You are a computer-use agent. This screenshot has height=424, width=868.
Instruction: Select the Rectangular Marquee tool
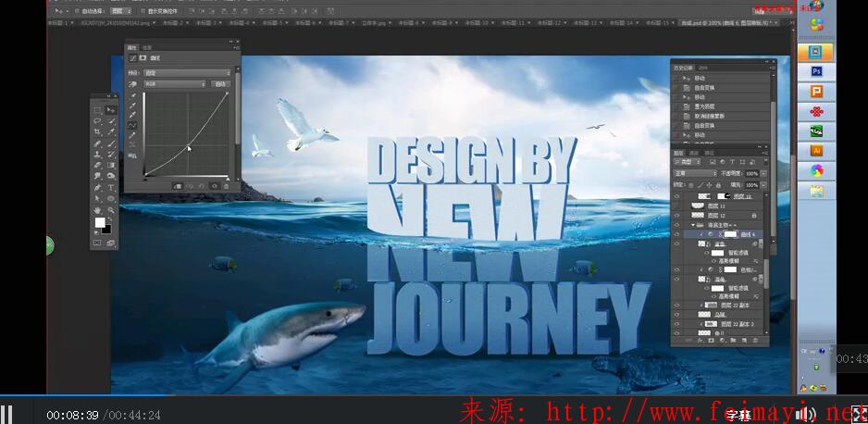97,110
